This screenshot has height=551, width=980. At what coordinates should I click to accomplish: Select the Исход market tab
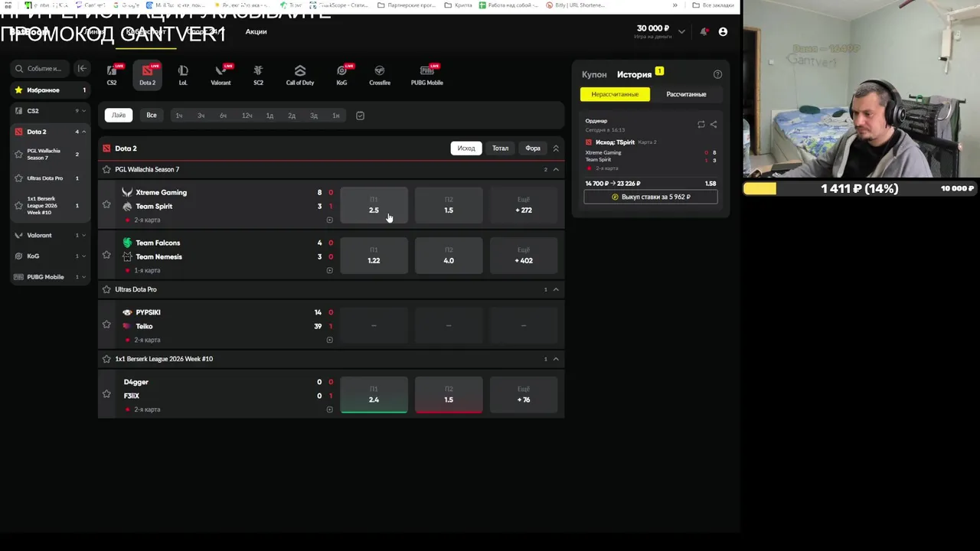click(x=466, y=148)
